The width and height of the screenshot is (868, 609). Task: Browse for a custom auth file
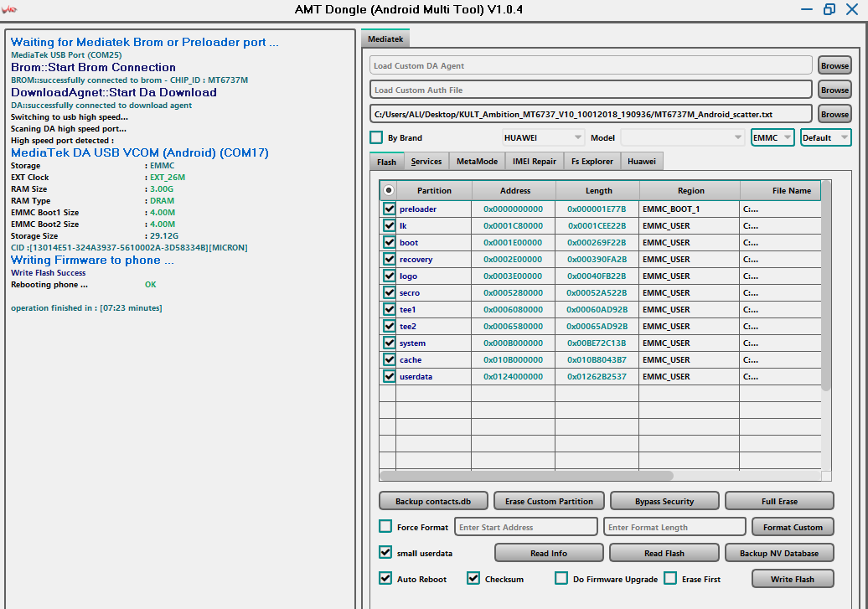pos(834,90)
